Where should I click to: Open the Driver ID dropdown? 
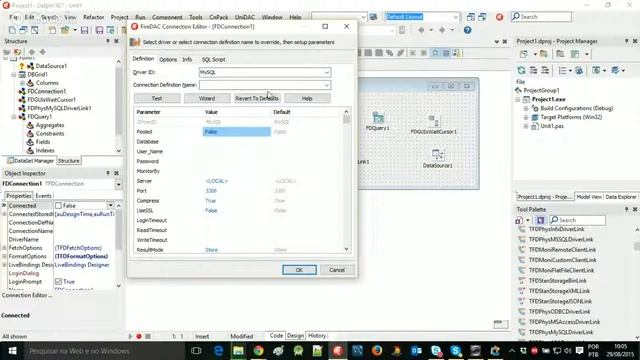point(327,72)
